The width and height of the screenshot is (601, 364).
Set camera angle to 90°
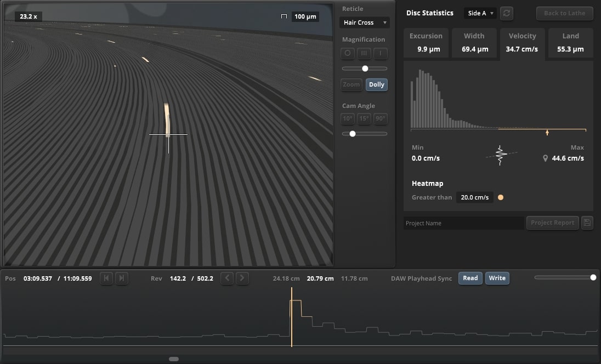381,119
